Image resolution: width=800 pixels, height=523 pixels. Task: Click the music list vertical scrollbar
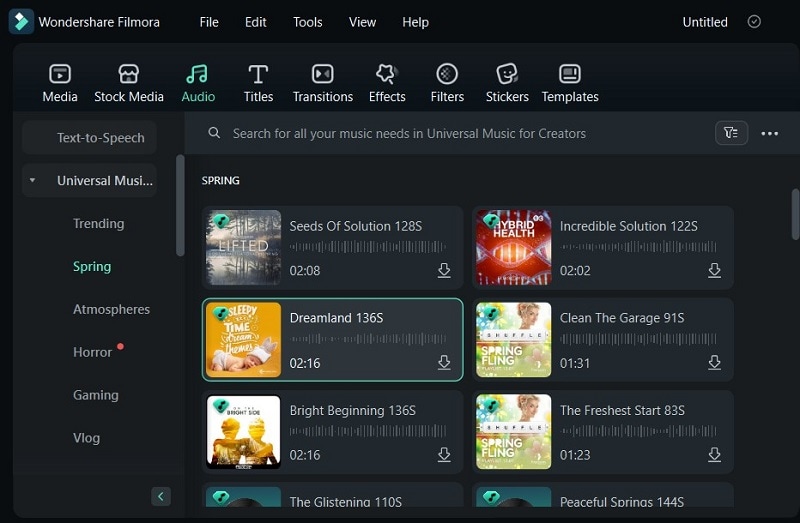795,214
